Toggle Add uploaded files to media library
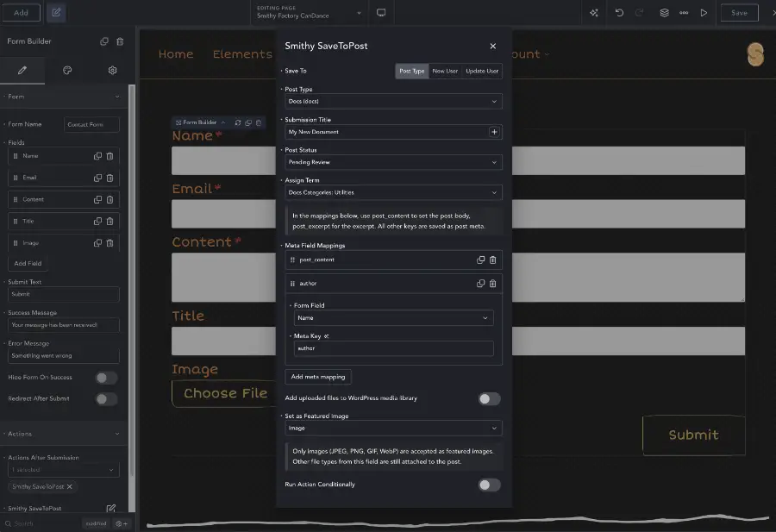 point(489,399)
